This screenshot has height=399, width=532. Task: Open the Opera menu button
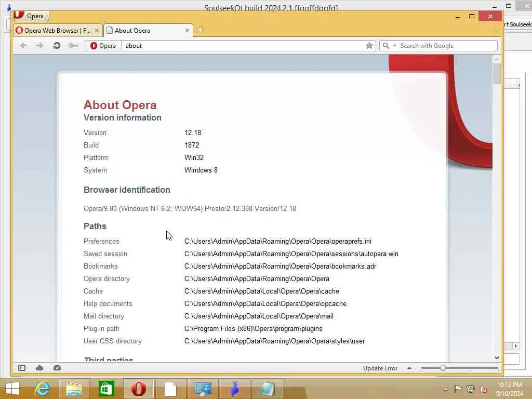(x=31, y=16)
